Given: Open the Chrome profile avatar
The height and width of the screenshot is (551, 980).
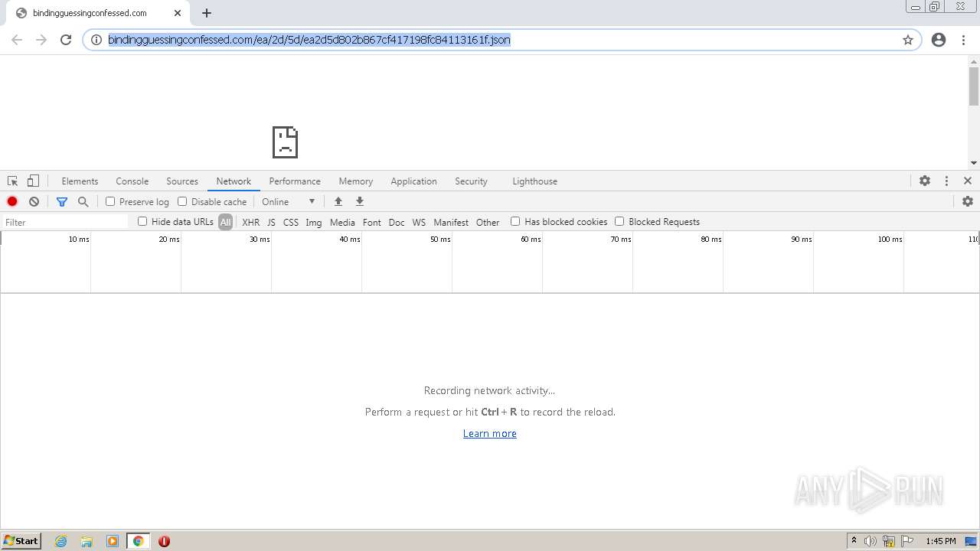Looking at the screenshot, I should click(939, 40).
